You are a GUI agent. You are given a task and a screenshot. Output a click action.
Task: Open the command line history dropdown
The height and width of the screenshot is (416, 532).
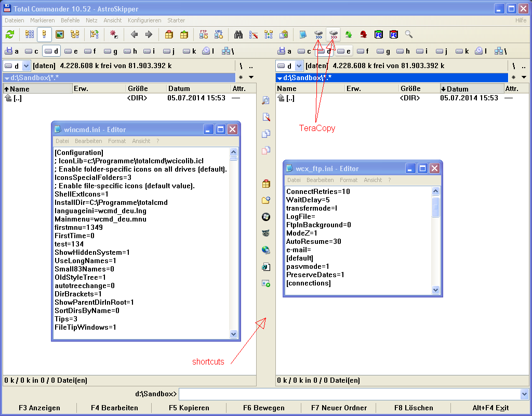525,394
